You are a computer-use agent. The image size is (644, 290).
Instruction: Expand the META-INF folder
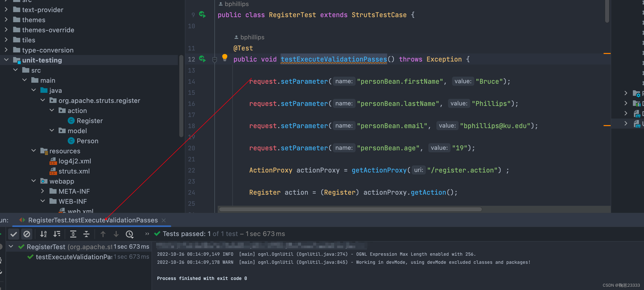[43, 191]
